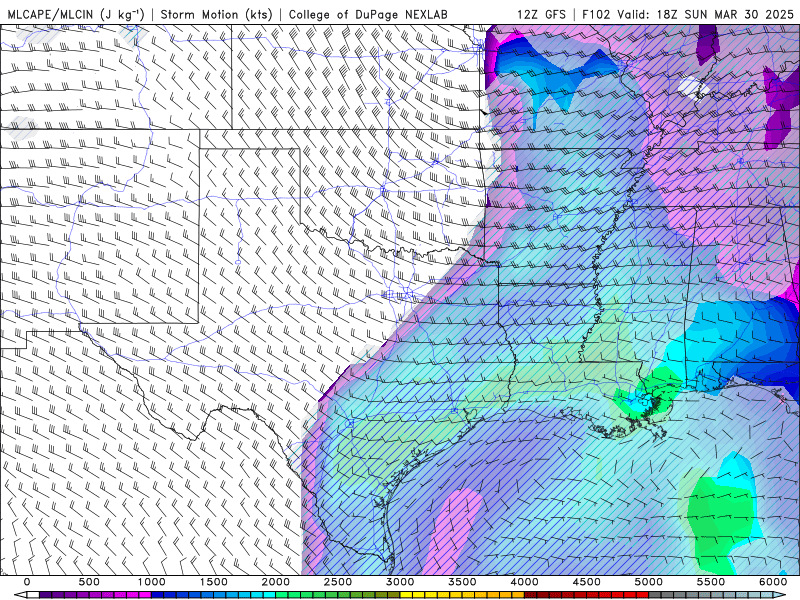This screenshot has height=600, width=800.
Task: Click the 2000 label on the color scale
Action: [x=276, y=582]
